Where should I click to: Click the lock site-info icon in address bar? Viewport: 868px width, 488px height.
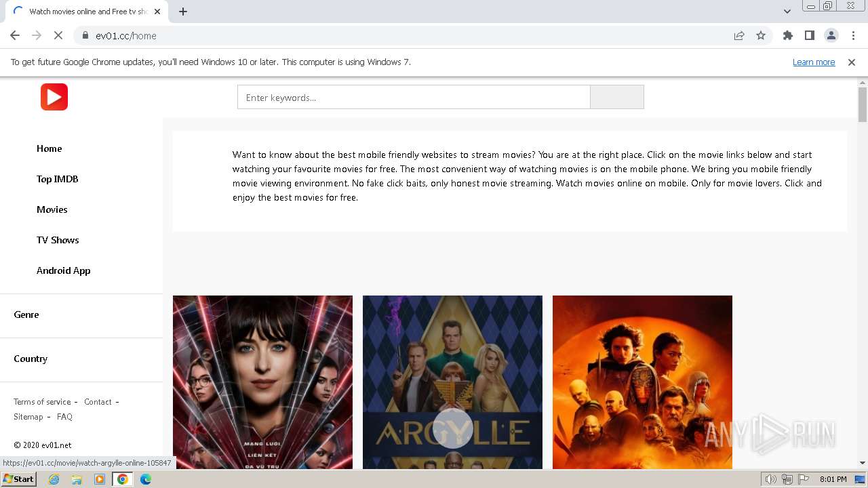[x=85, y=36]
